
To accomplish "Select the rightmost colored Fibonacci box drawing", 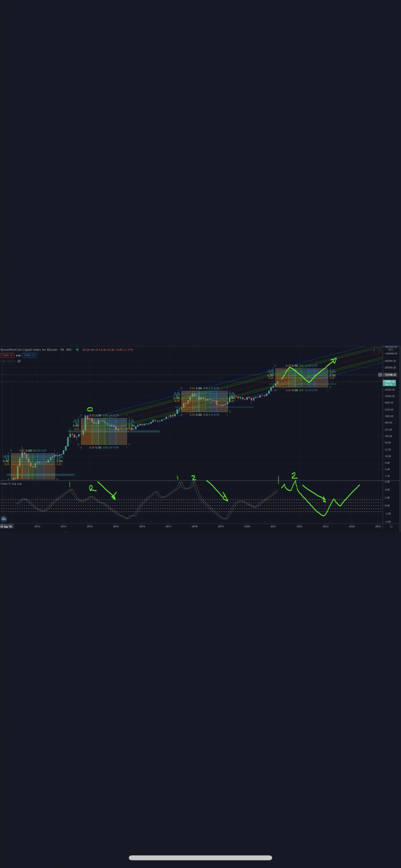I will 301,378.
